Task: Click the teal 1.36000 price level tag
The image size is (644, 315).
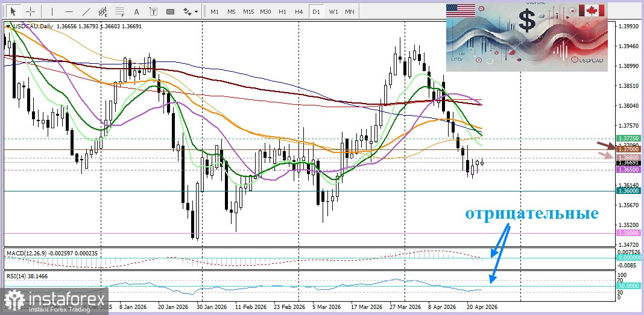Action: [x=628, y=191]
